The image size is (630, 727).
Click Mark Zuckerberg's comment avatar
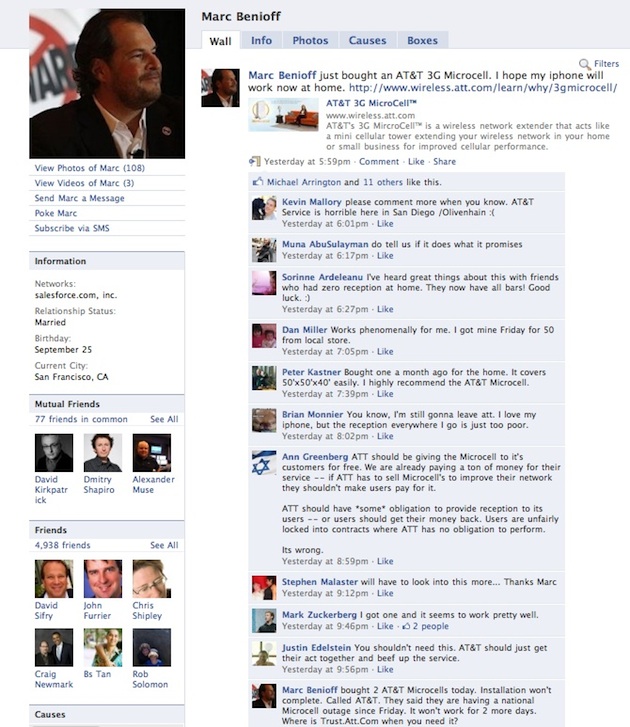click(264, 621)
